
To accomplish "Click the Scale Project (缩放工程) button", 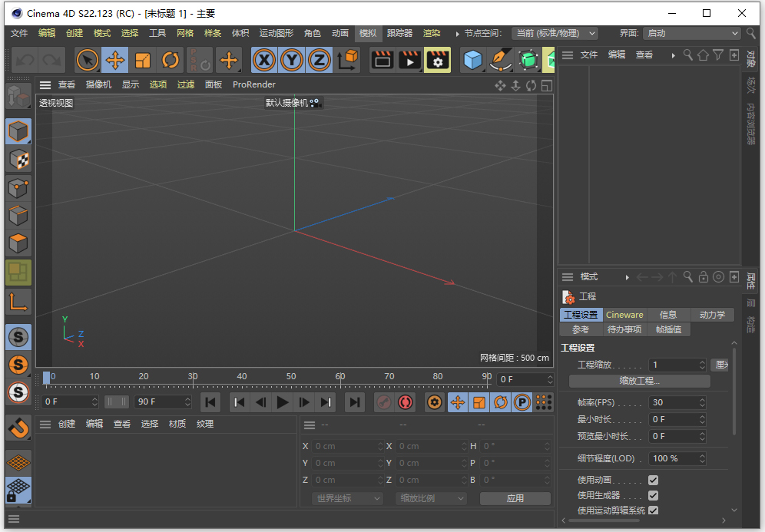I will (x=639, y=381).
